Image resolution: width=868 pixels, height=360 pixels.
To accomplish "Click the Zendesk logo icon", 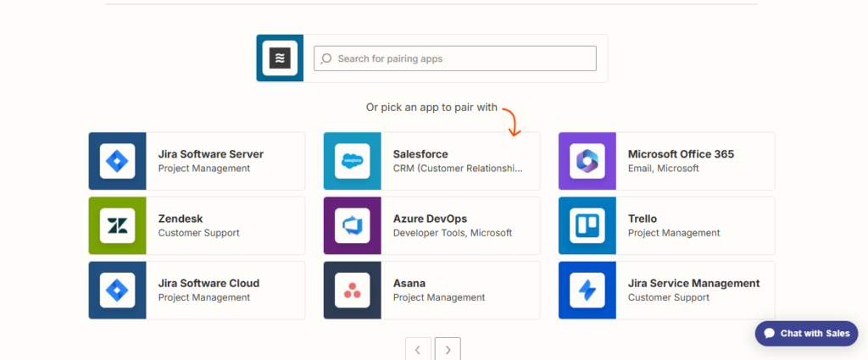I will [x=117, y=225].
